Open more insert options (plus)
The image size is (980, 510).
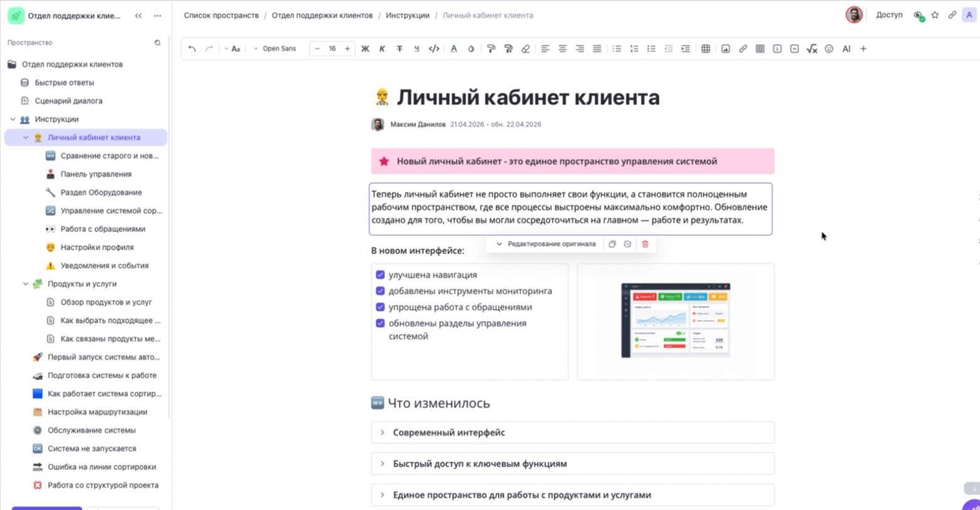pos(863,48)
